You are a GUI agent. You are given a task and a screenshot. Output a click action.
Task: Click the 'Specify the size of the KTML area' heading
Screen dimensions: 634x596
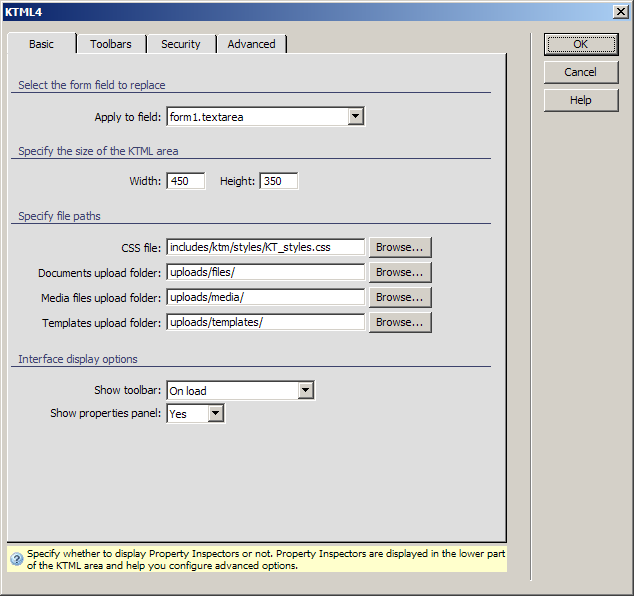point(98,151)
